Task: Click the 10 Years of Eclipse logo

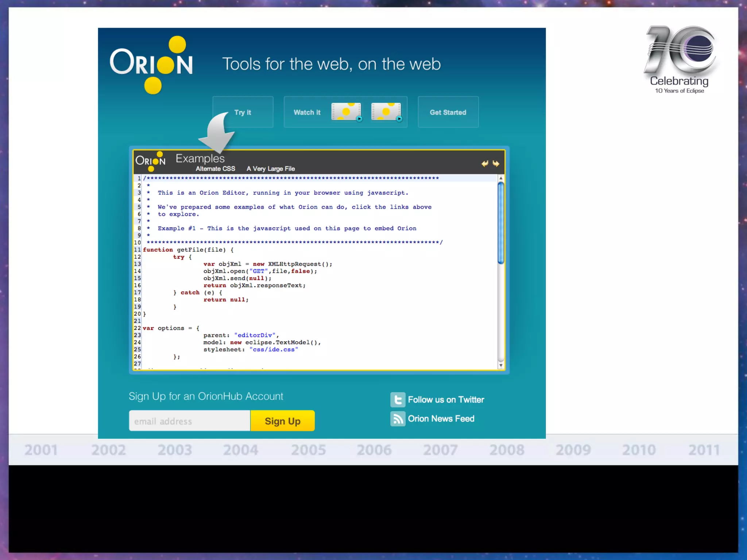Action: [680, 58]
